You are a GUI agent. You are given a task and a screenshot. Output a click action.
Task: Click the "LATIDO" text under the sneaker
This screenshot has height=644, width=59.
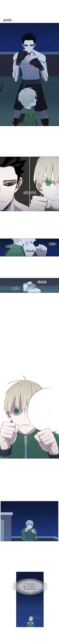click(x=16, y=288)
